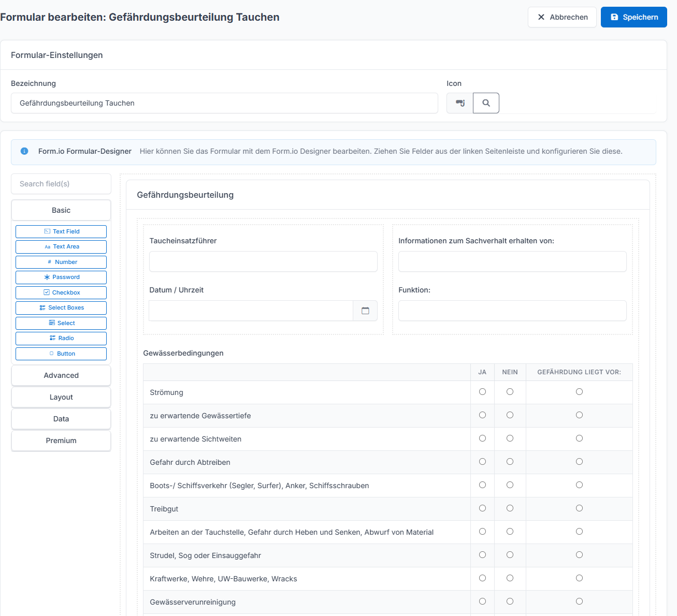Screen dimensions: 677x616
Task: Open calendar picker for Datum / Uhrzeit
Action: click(365, 311)
